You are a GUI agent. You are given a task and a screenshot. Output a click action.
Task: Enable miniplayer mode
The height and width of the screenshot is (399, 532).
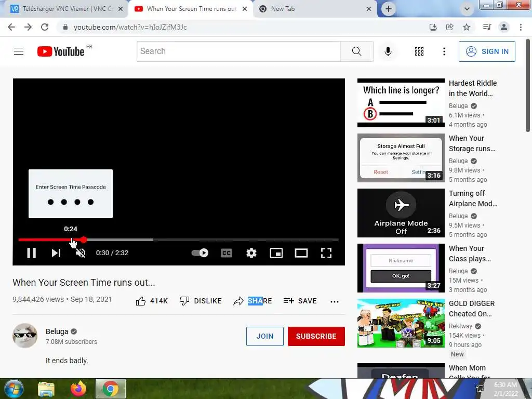(x=276, y=253)
